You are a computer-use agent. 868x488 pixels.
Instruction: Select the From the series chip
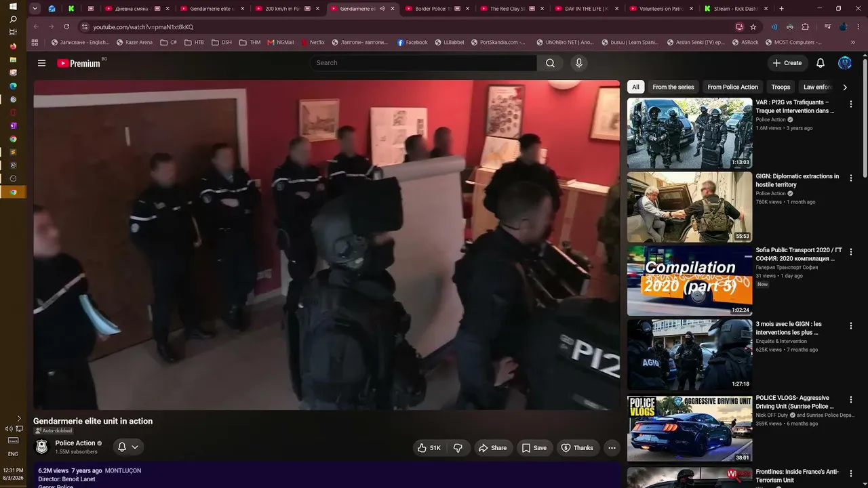(x=673, y=87)
